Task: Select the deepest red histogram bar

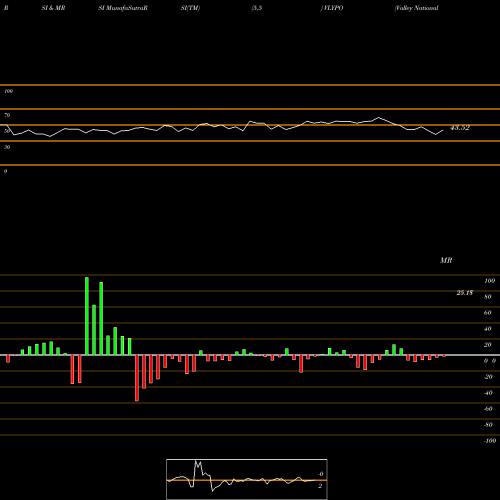Action: [137, 378]
